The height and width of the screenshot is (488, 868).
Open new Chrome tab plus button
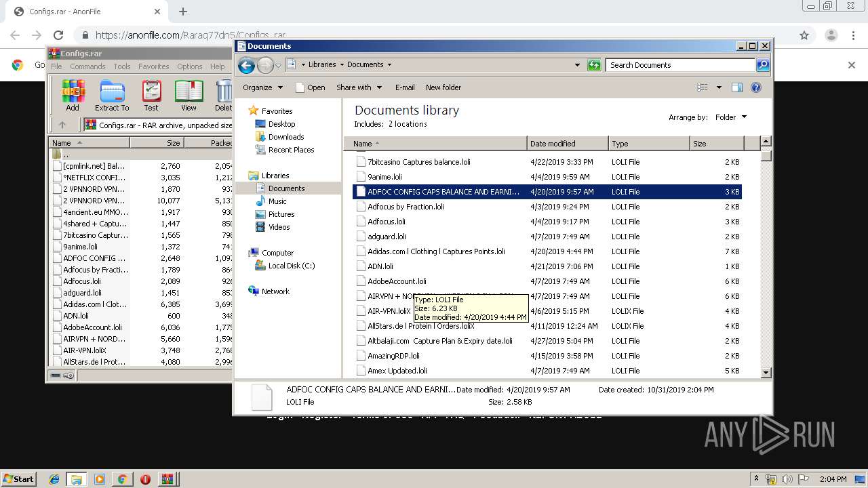pyautogui.click(x=182, y=12)
